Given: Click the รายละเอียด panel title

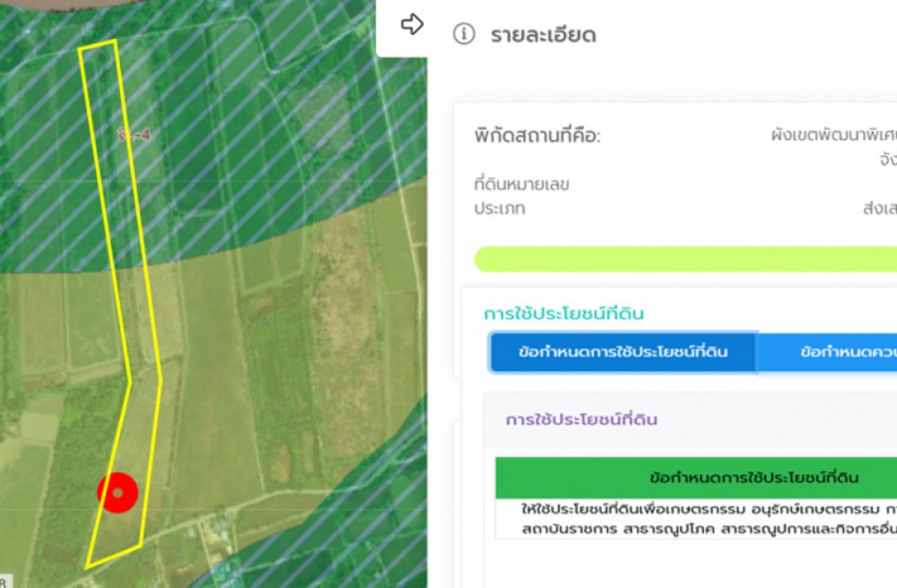Looking at the screenshot, I should [x=544, y=35].
